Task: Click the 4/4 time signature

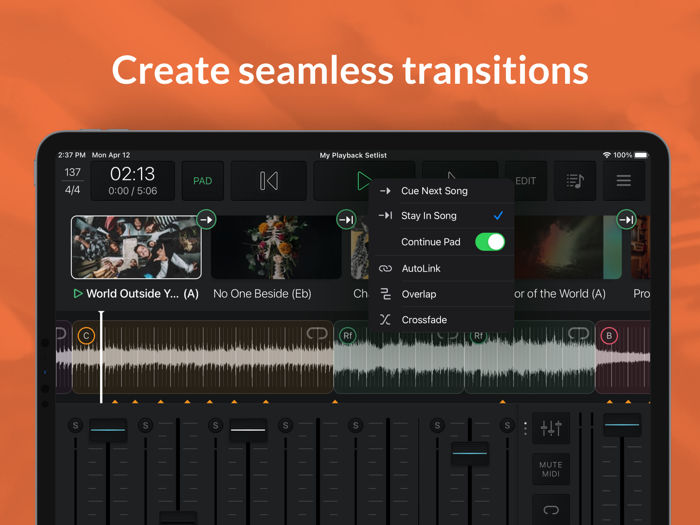Action: (72, 190)
